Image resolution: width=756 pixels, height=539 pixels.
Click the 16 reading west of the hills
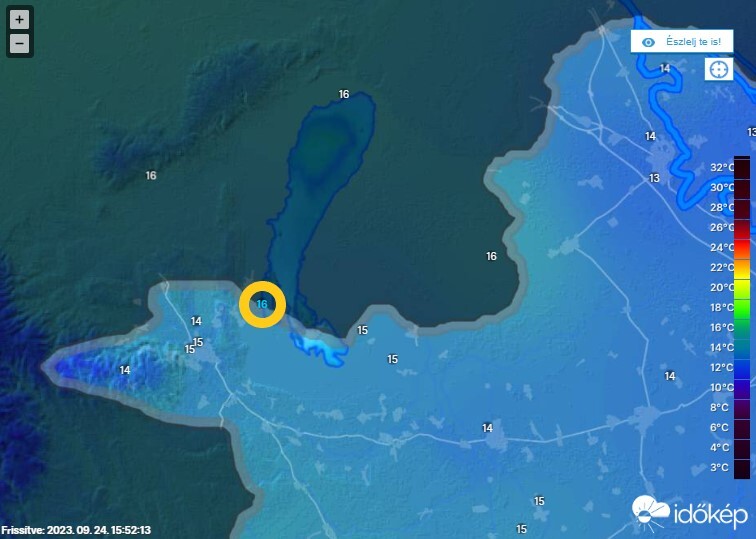click(x=151, y=175)
